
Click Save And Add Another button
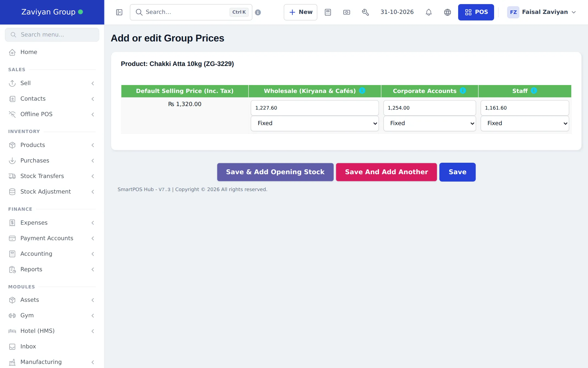pos(386,172)
